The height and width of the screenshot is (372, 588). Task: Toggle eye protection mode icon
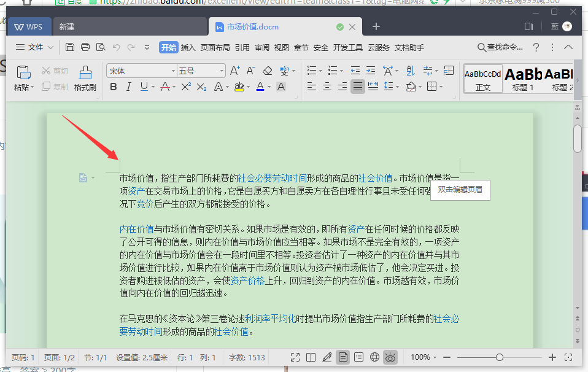[390, 357]
